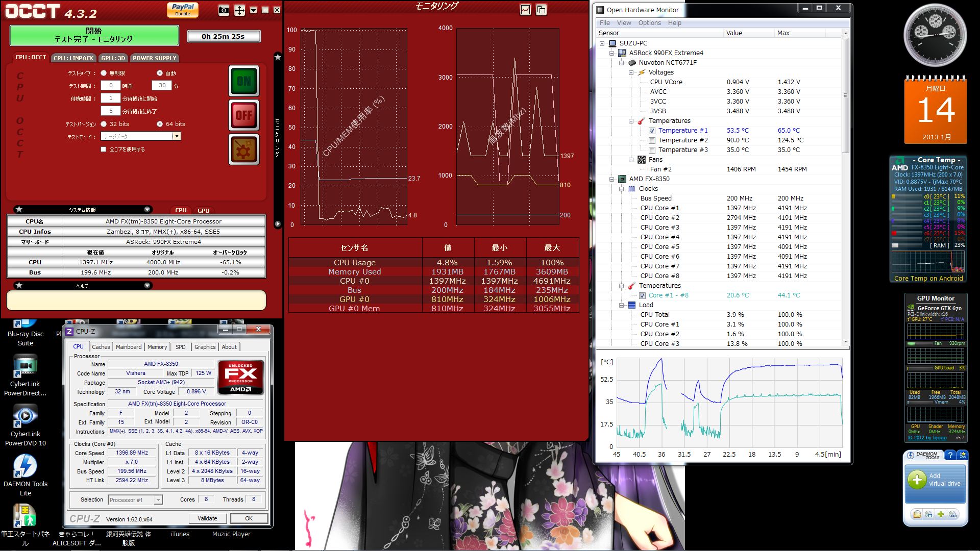
Task: Switch to POWER SUPPLY tab
Action: coord(155,58)
